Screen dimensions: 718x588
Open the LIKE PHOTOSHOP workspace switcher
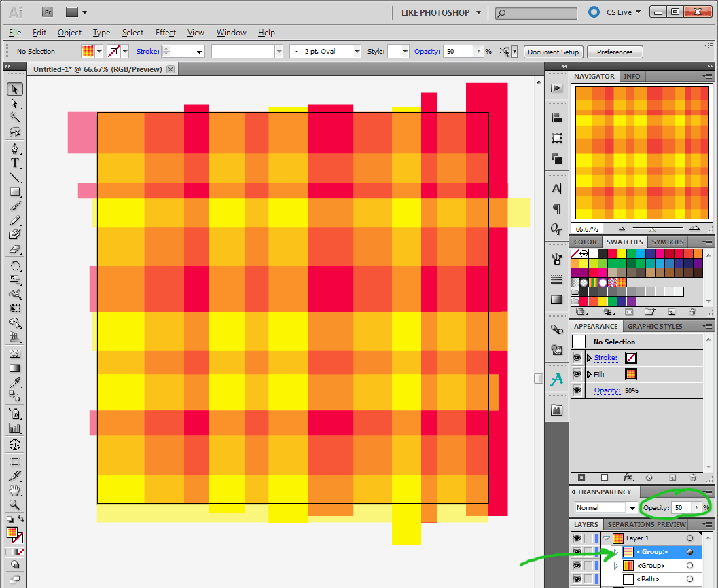pos(440,12)
